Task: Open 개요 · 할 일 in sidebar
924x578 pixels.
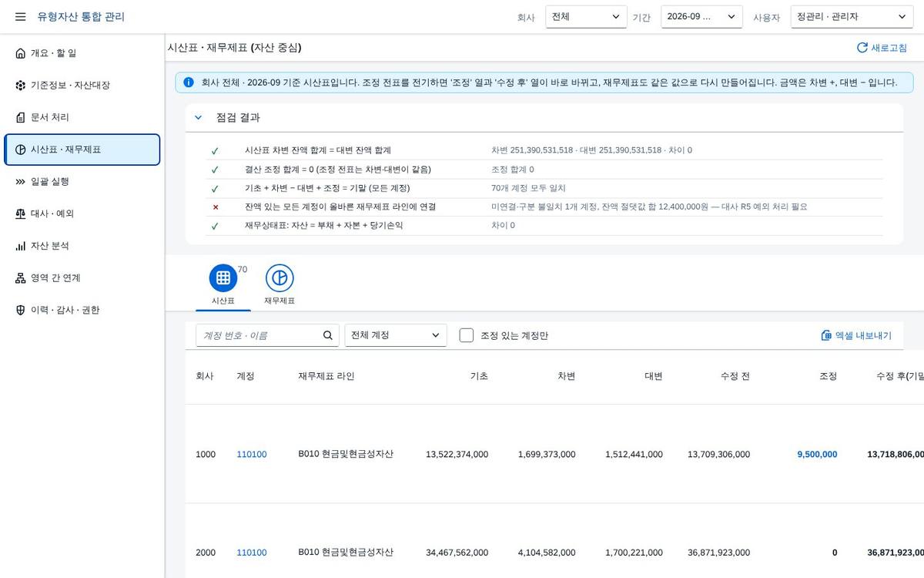Action: pyautogui.click(x=82, y=53)
